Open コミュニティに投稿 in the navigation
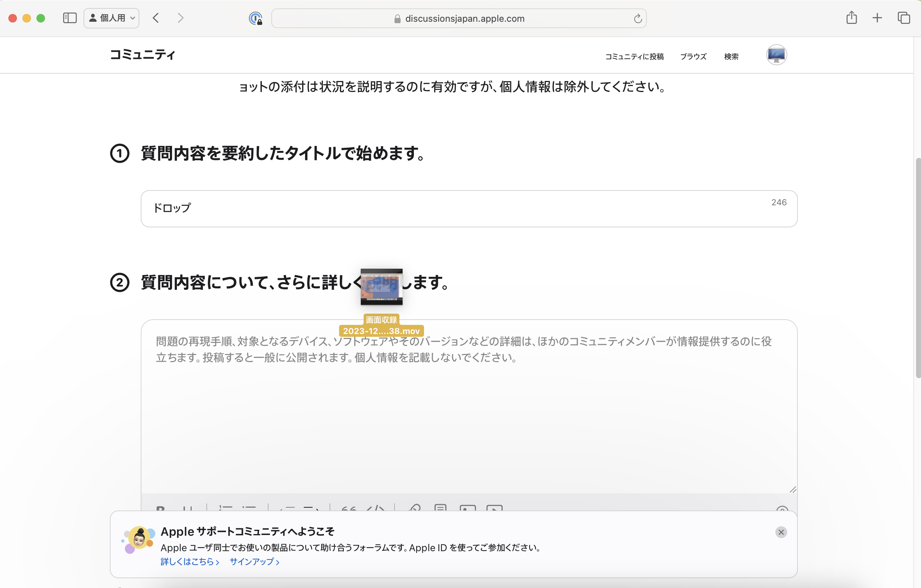Screen dimensions: 921x588 coord(634,56)
